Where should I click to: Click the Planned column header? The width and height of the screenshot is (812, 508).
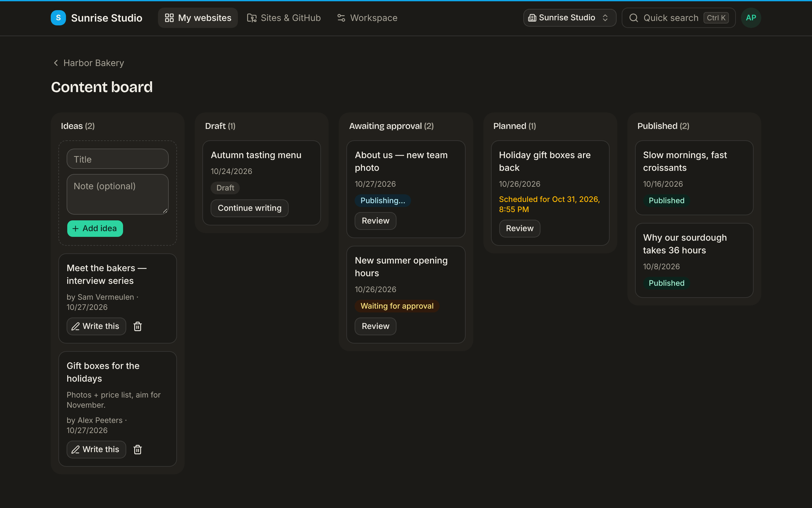(x=514, y=126)
